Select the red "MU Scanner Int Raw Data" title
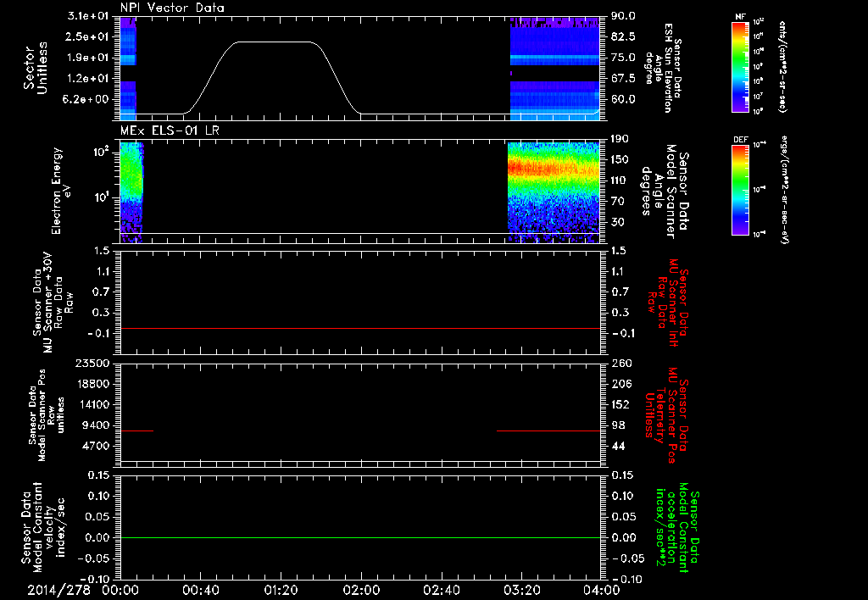This screenshot has height=600, width=868. click(669, 303)
